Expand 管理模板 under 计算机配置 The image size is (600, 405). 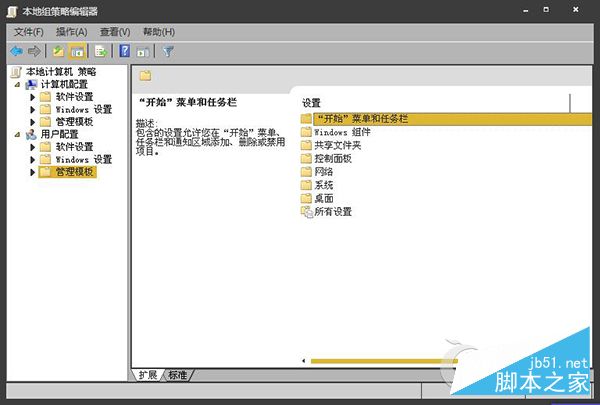33,122
